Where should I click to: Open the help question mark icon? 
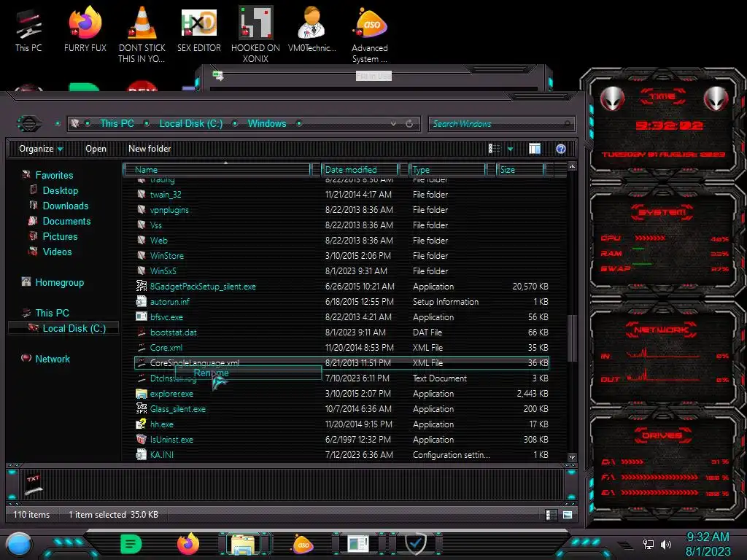561,149
